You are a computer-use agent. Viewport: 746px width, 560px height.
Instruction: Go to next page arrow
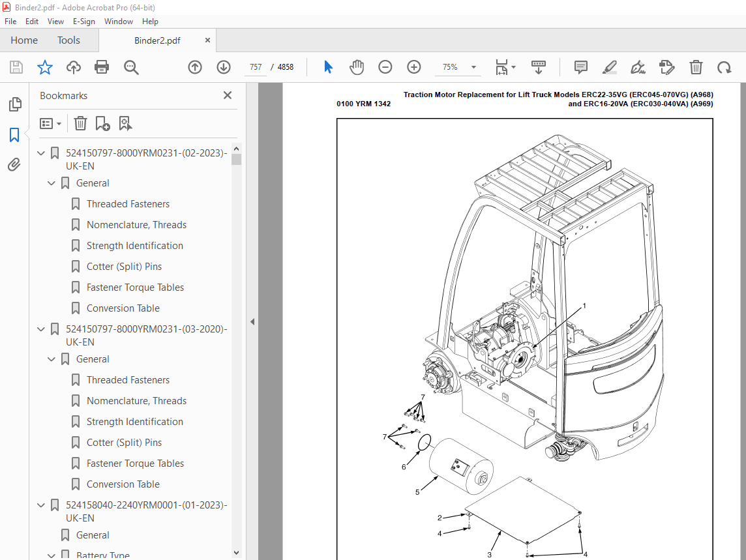click(224, 67)
